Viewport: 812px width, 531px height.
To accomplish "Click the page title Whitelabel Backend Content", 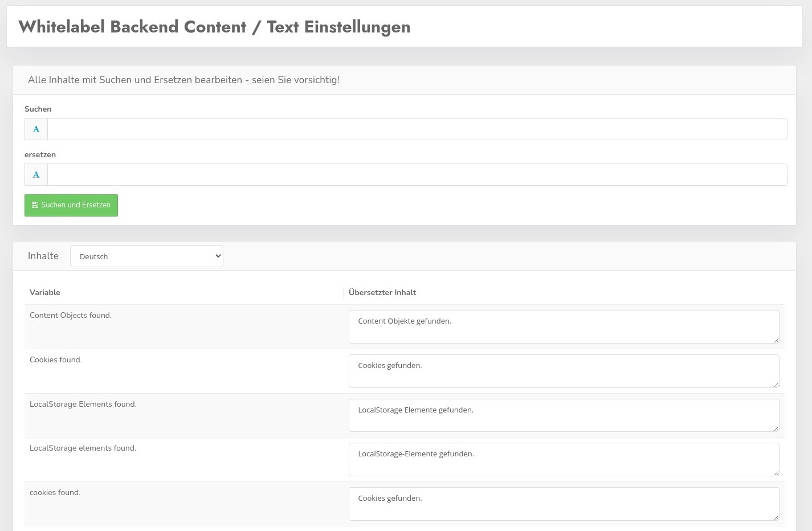I will point(214,27).
